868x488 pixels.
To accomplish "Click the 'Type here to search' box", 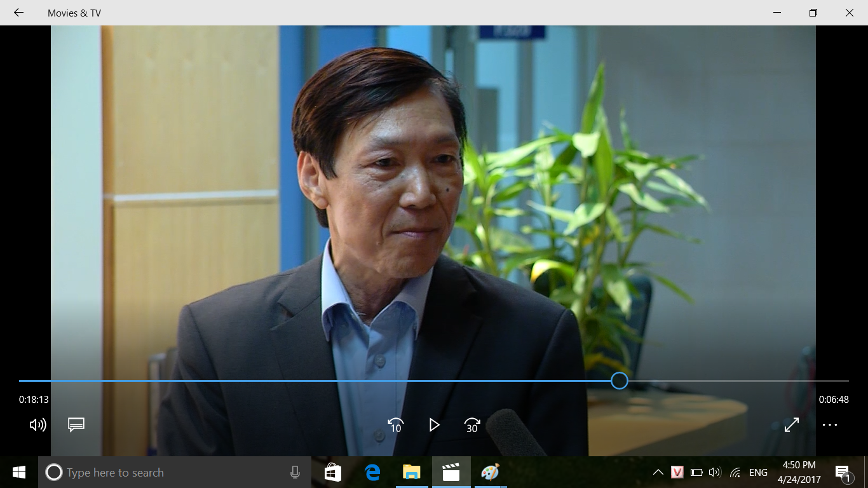I will tap(165, 472).
